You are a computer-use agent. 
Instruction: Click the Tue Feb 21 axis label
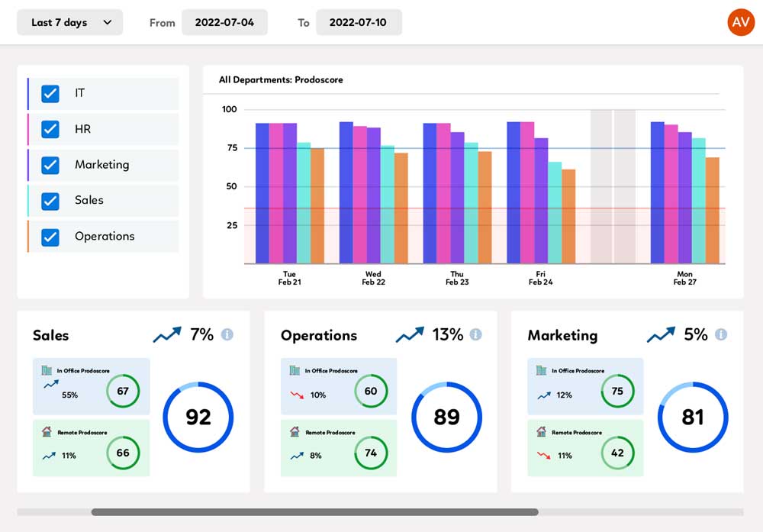point(289,278)
